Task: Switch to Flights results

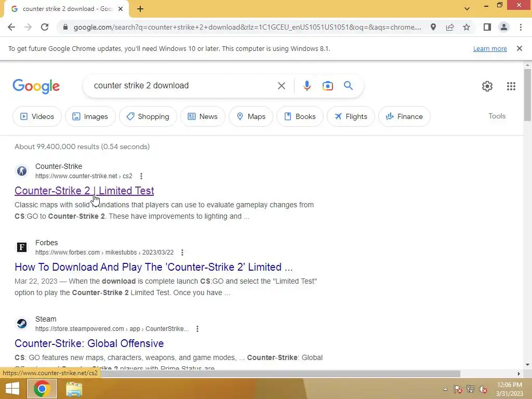Action: click(x=351, y=116)
